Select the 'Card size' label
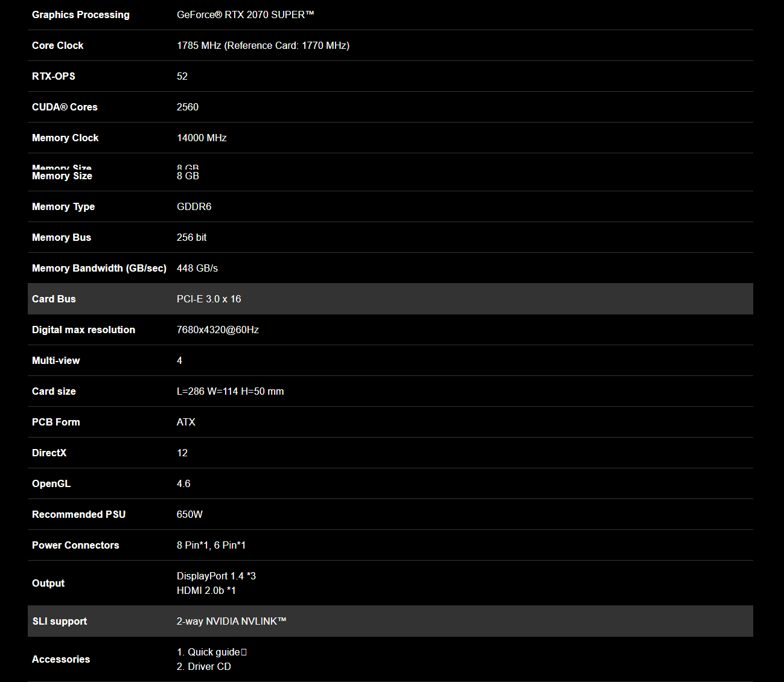This screenshot has height=682, width=784. (x=54, y=391)
